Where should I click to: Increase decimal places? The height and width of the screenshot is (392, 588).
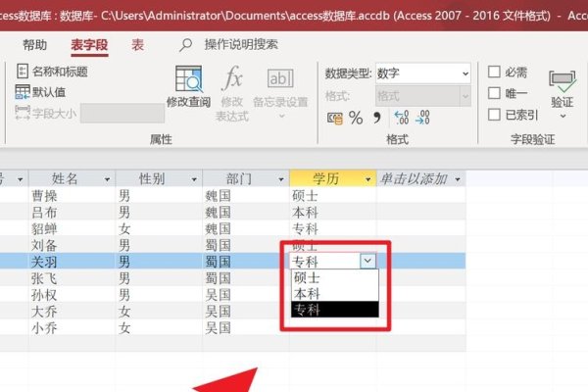point(402,118)
